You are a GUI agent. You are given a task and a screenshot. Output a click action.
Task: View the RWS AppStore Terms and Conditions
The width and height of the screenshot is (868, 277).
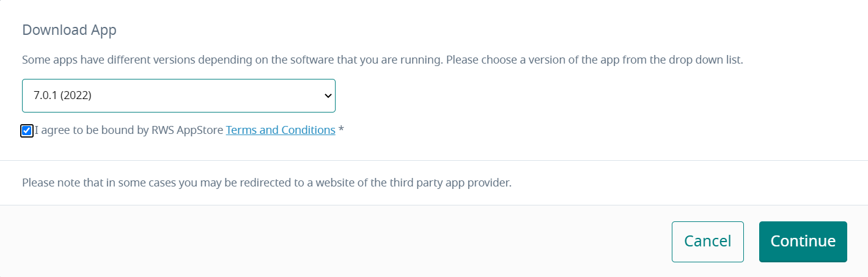pos(281,130)
